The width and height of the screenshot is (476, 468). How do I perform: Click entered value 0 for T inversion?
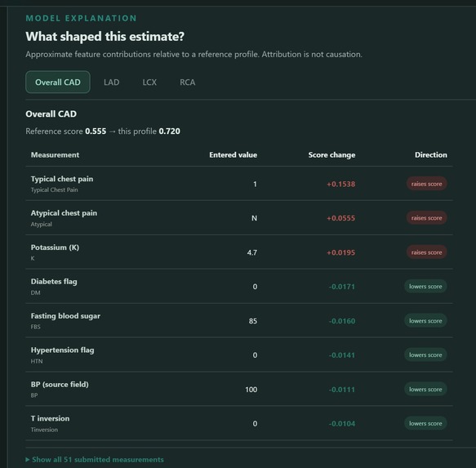(x=255, y=424)
